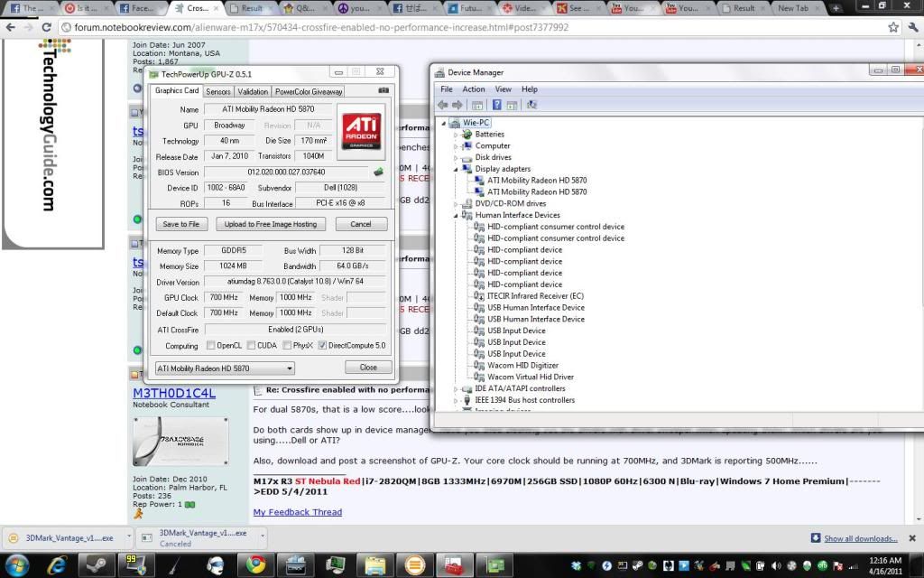
Task: Expand IEEE 1394 Bus host controllers
Action: tap(456, 400)
